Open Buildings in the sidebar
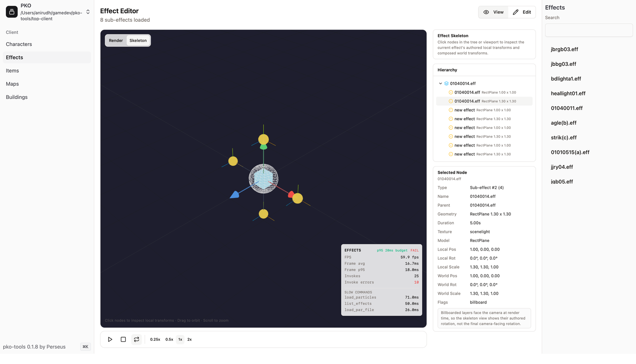This screenshot has width=636, height=364. (x=47, y=97)
